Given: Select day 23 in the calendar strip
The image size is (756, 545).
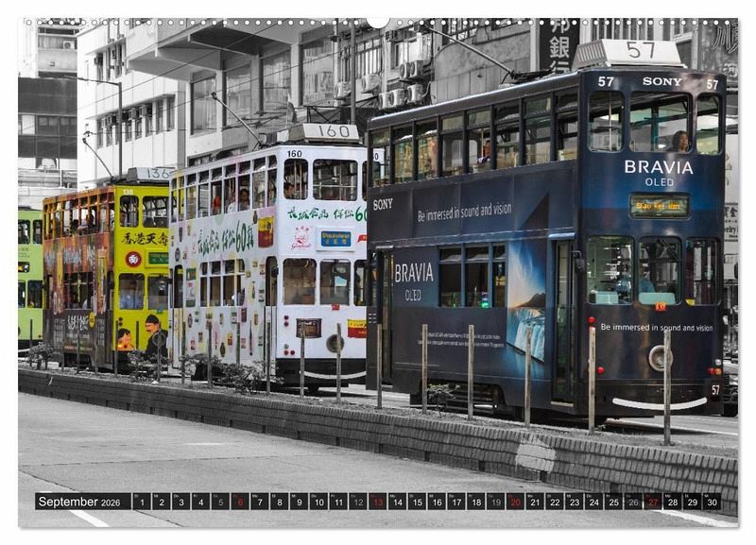Looking at the screenshot, I should click(575, 502).
